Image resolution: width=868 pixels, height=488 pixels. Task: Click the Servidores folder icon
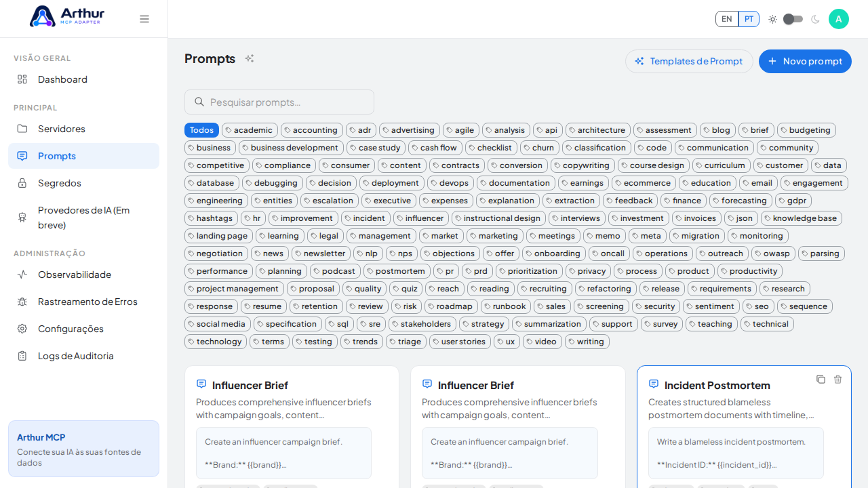point(22,129)
